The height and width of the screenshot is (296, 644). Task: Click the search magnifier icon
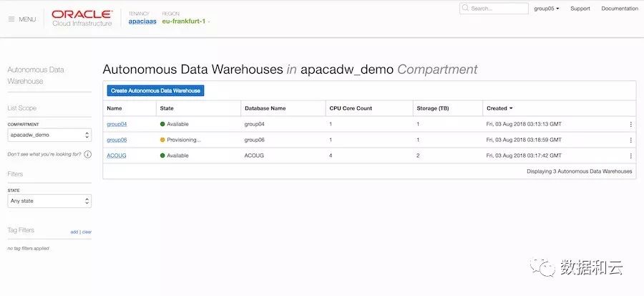click(466, 9)
